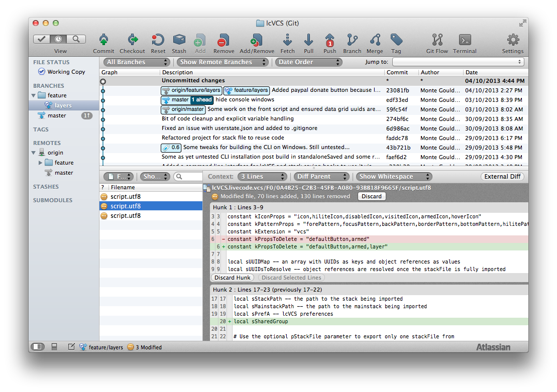Switch to the Search magnifier view
Image resolution: width=557 pixels, height=392 pixels.
[76, 39]
